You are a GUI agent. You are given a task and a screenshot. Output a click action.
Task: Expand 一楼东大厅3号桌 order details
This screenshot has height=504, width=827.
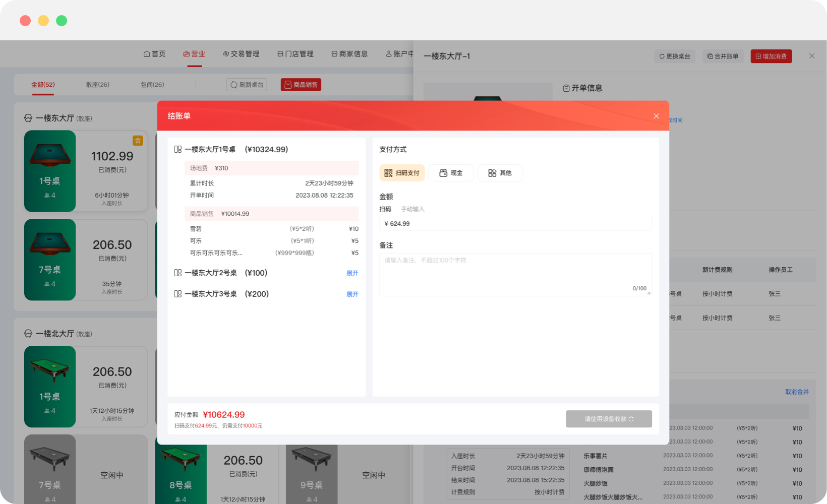[x=352, y=294]
